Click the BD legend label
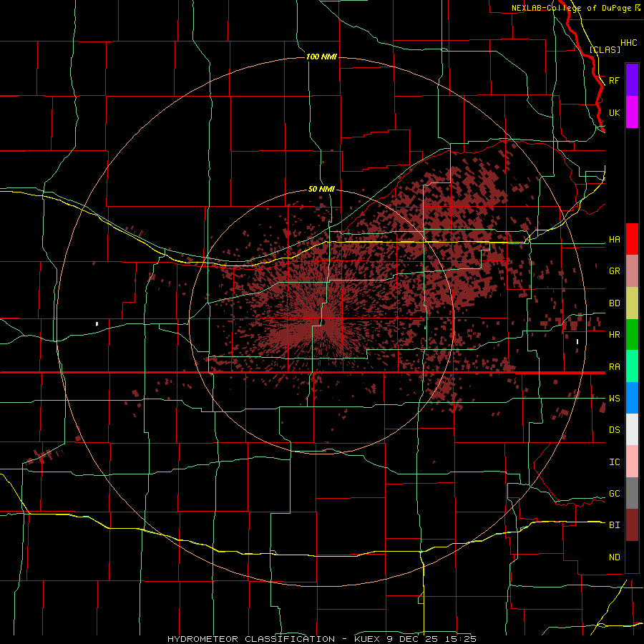The height and width of the screenshot is (644, 644). [x=614, y=303]
